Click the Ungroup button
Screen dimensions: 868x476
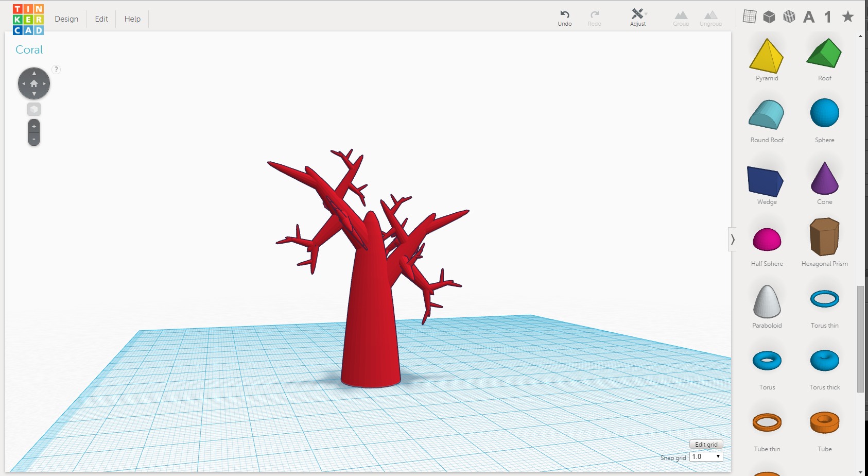(711, 18)
